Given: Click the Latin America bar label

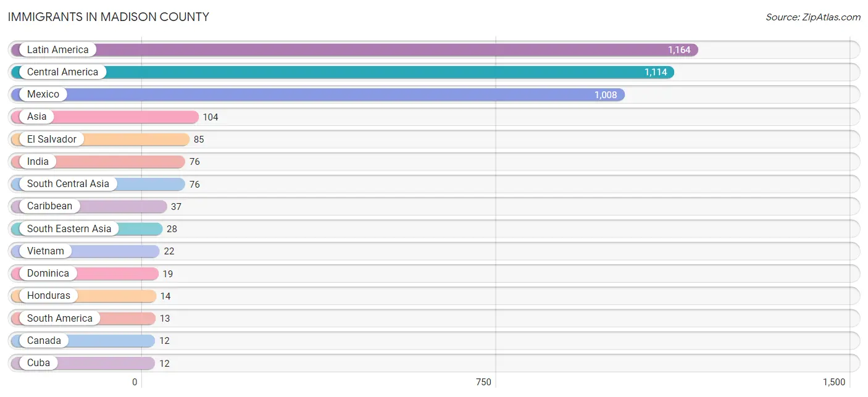Looking at the screenshot, I should [x=57, y=49].
